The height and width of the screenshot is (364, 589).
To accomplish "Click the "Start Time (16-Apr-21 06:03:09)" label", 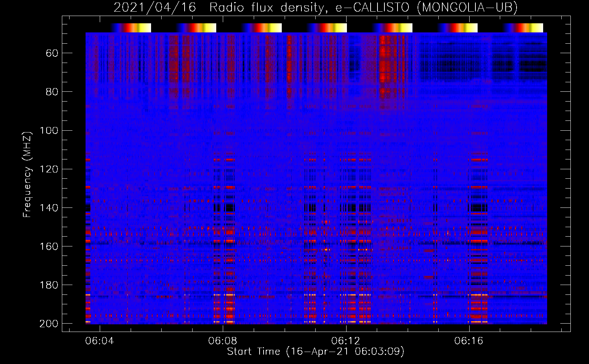I will (x=316, y=352).
